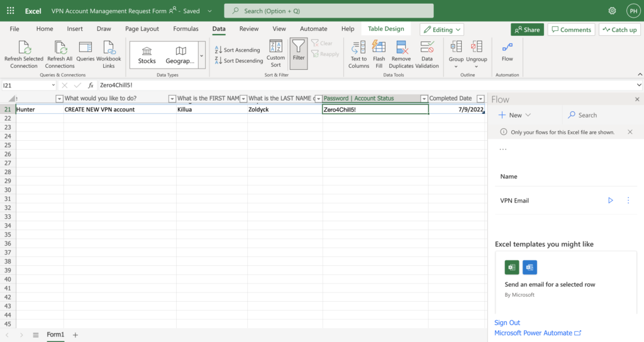Viewport: 644px width, 342px height.
Task: Click the Search box in title bar
Action: point(329,11)
